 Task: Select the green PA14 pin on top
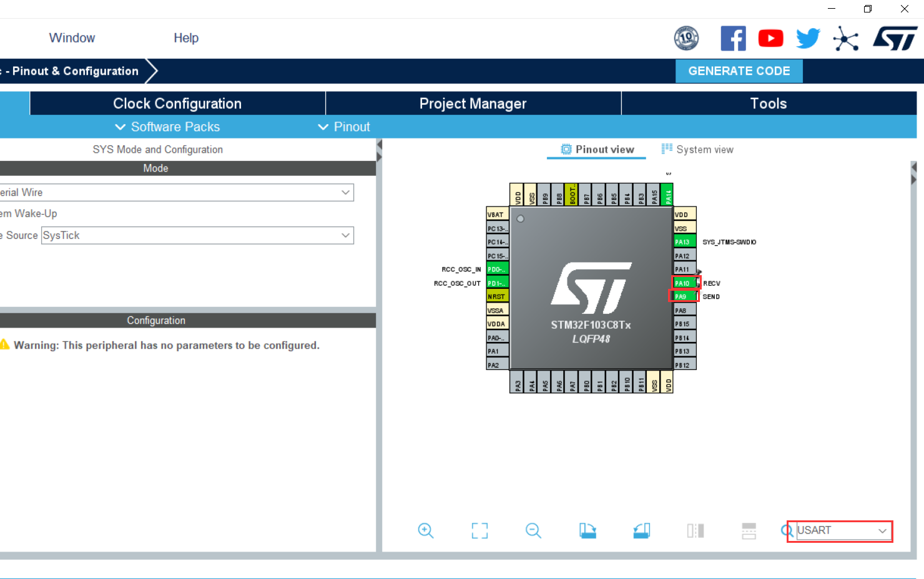pos(667,194)
